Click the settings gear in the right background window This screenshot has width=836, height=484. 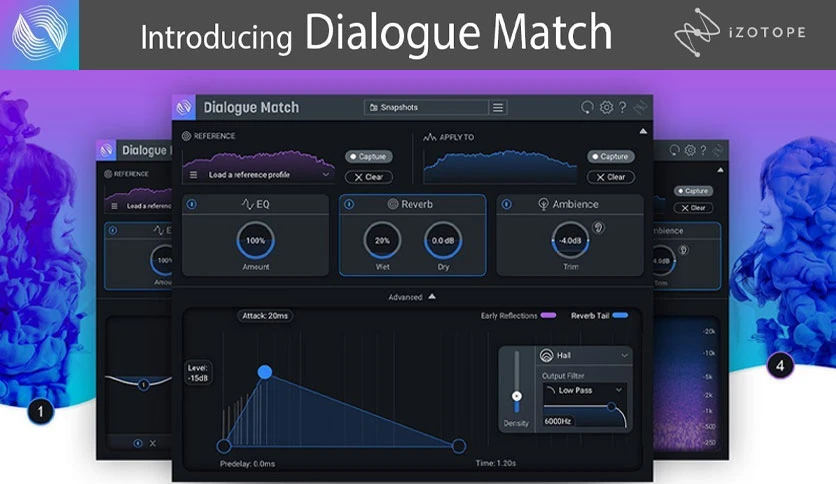tap(690, 150)
